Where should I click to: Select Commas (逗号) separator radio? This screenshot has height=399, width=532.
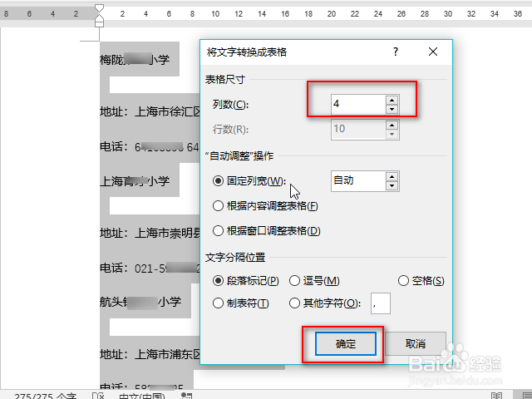coord(294,281)
